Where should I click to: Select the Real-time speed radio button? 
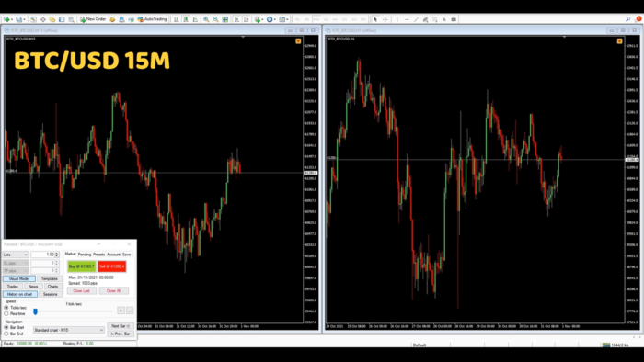(x=6, y=313)
